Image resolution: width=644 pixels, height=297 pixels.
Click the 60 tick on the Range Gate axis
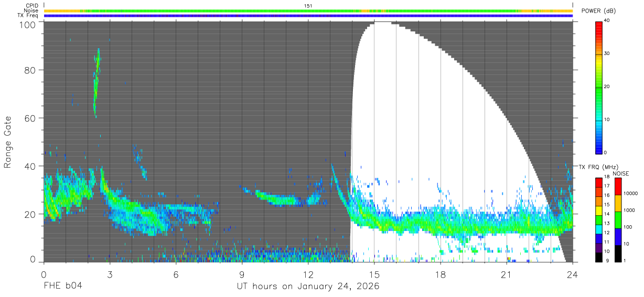tap(31, 118)
